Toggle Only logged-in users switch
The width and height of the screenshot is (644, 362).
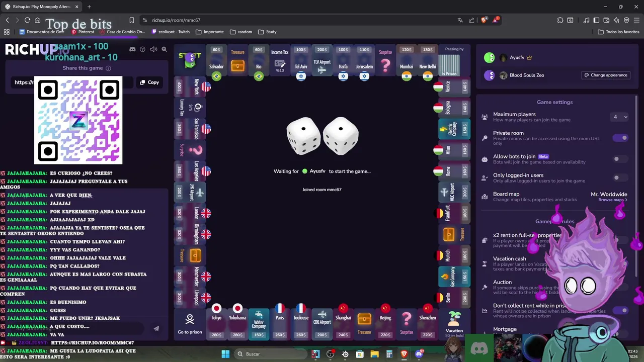pyautogui.click(x=620, y=177)
